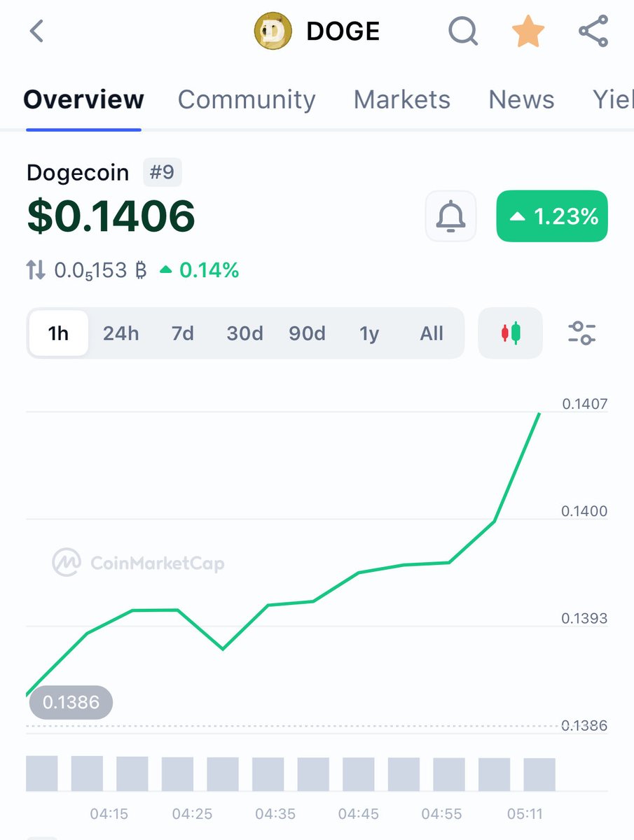This screenshot has height=840, width=634.
Task: Tap the 0.0₅153 BTC price value
Action: pyautogui.click(x=101, y=271)
